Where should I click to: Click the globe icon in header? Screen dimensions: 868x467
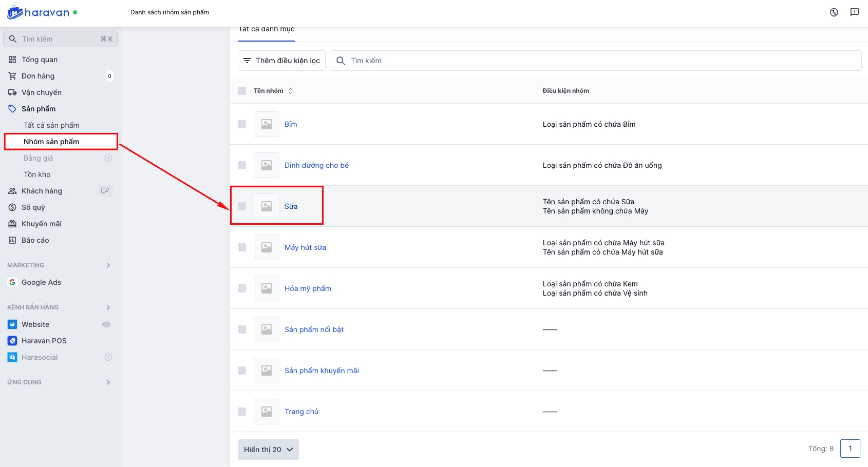834,12
